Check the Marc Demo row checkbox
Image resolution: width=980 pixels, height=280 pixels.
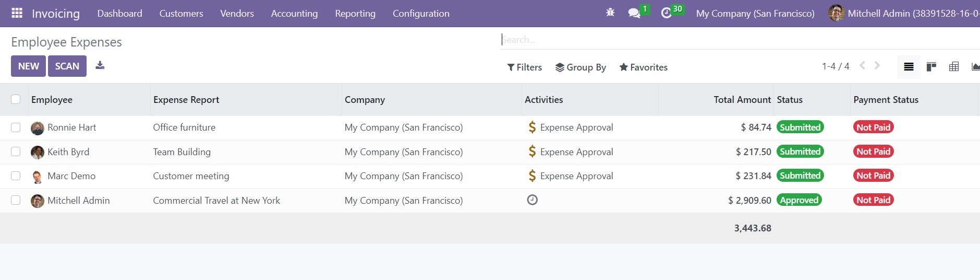16,176
